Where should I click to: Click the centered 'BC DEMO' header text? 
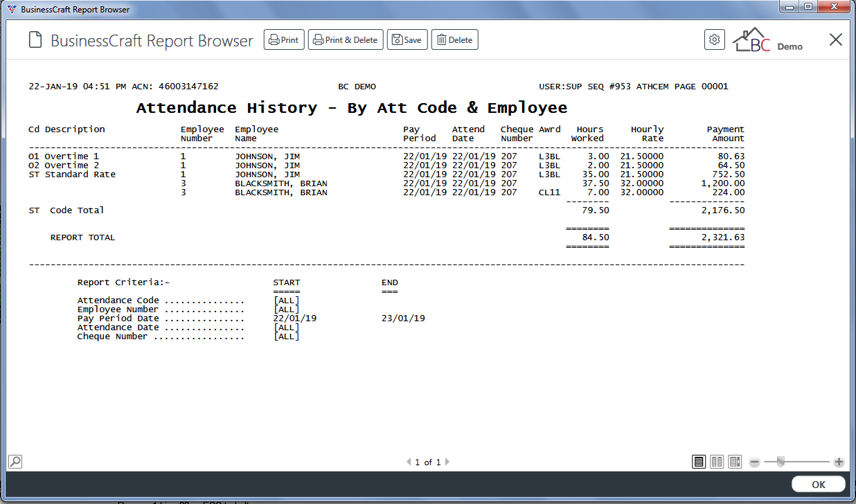(357, 87)
